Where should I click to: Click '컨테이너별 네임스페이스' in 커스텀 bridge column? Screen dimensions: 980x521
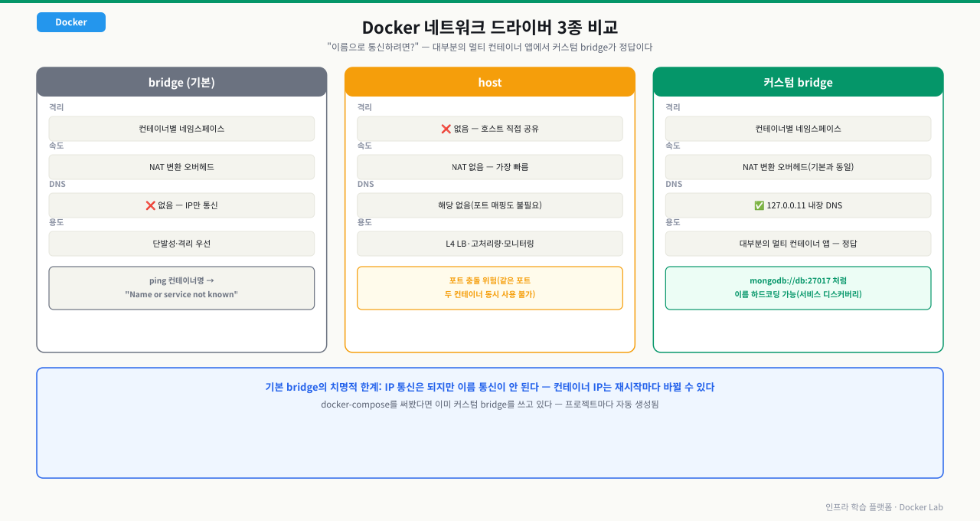[798, 129]
